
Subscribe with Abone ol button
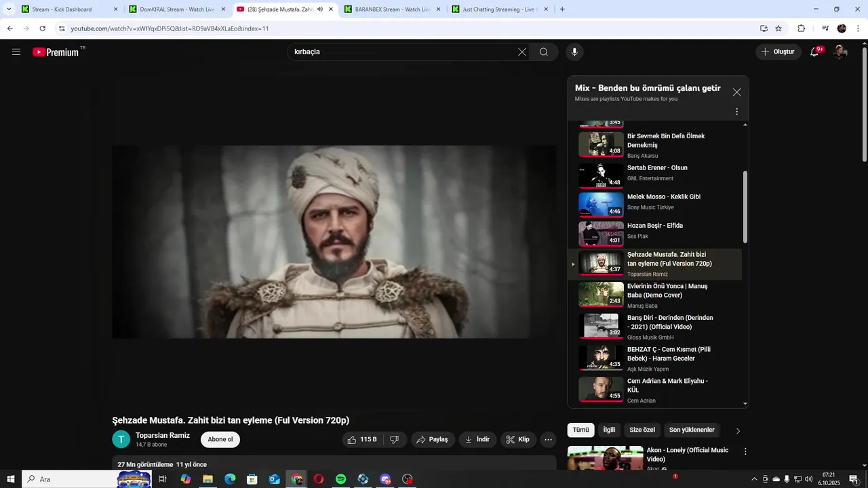[220, 440]
